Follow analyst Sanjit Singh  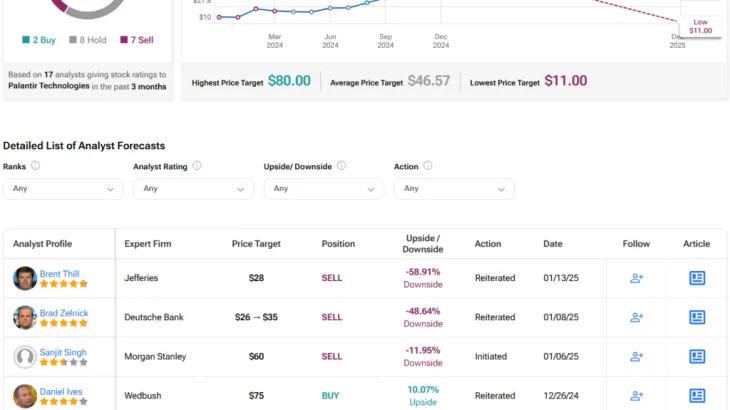click(636, 356)
